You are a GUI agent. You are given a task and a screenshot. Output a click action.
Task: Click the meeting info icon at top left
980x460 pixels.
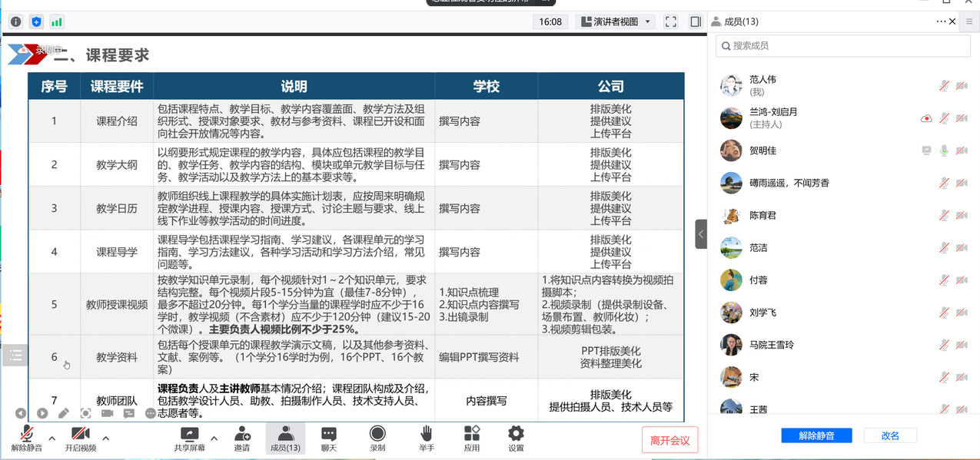point(16,22)
